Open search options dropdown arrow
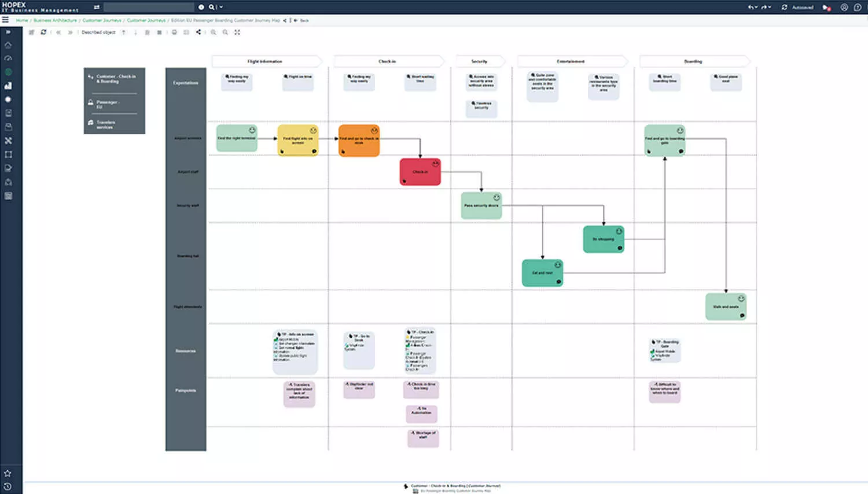Viewport: 868px width, 494px height. [221, 7]
